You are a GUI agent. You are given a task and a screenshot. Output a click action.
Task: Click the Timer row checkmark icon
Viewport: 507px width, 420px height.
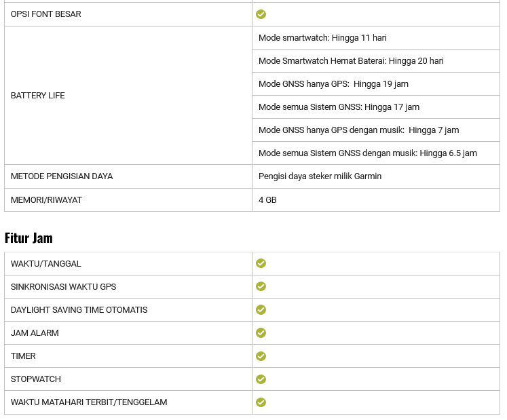(261, 356)
